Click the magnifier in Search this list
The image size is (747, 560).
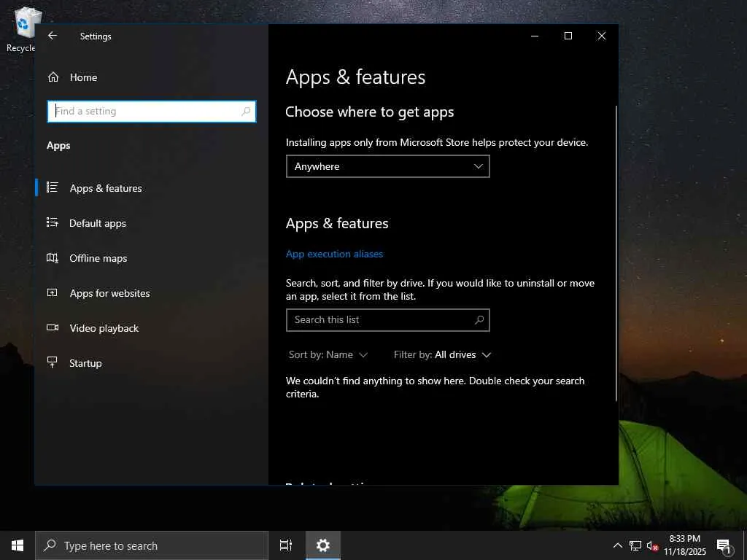pos(479,320)
